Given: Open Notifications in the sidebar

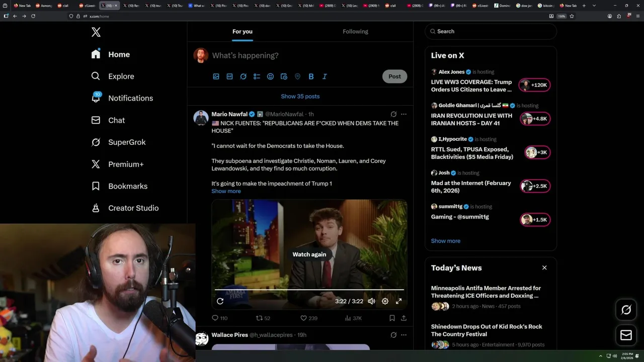Looking at the screenshot, I should [122, 98].
